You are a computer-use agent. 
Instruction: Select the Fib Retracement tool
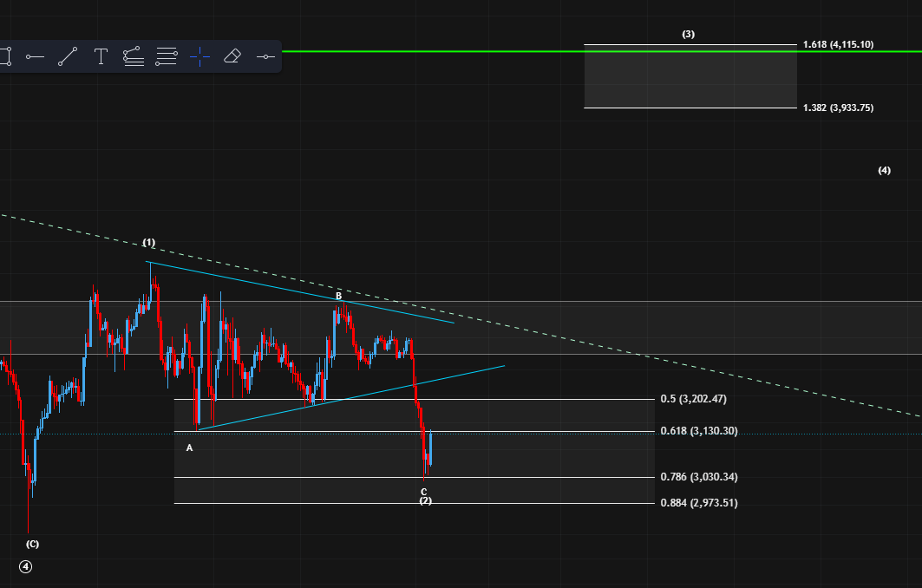click(167, 56)
